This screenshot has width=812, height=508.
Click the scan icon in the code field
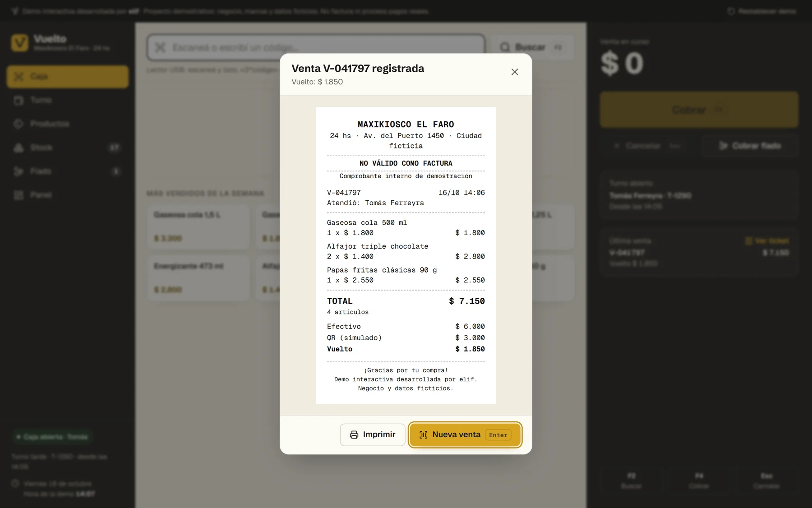[x=160, y=47]
